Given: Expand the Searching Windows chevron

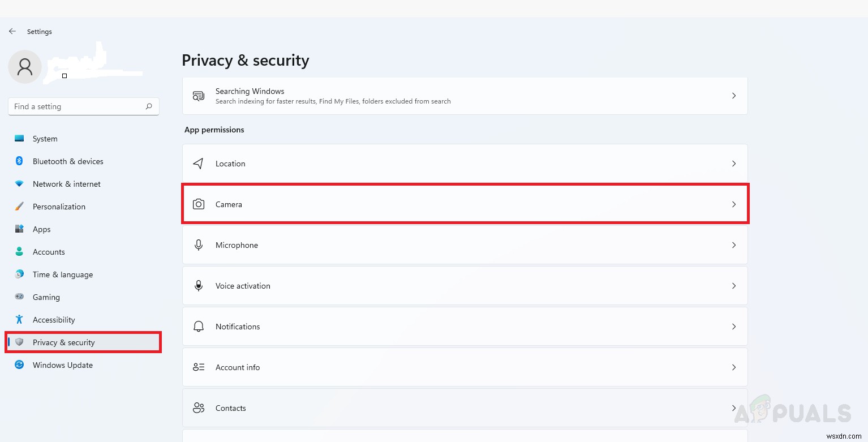Looking at the screenshot, I should [734, 96].
